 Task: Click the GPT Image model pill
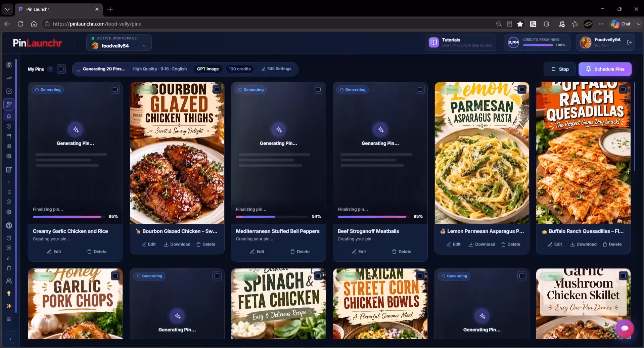point(208,69)
